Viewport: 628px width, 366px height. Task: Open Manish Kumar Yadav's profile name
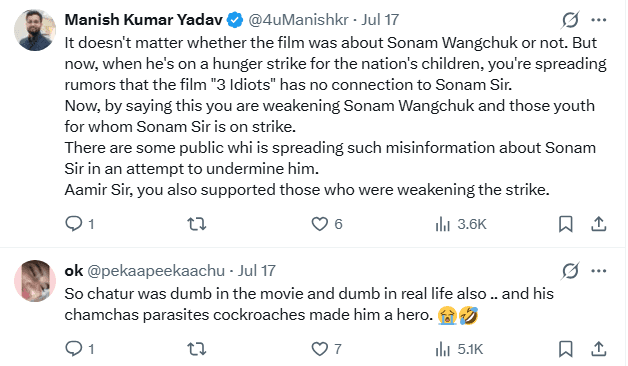pyautogui.click(x=143, y=20)
